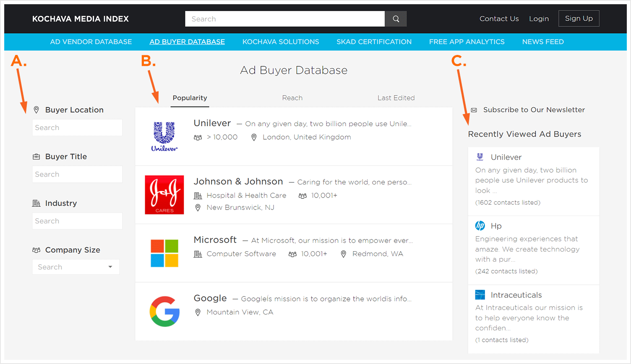Click the people icon in Johnson & Johnson row
Image resolution: width=631 pixels, height=364 pixels.
coord(302,196)
